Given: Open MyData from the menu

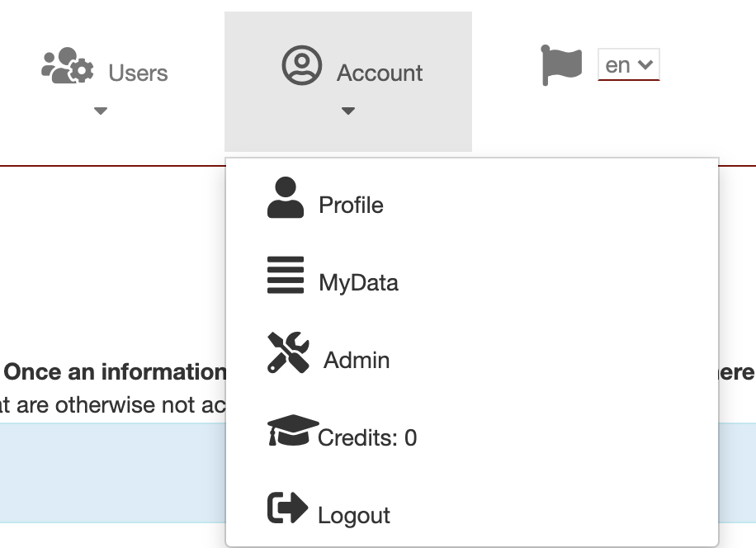Looking at the screenshot, I should tap(358, 283).
